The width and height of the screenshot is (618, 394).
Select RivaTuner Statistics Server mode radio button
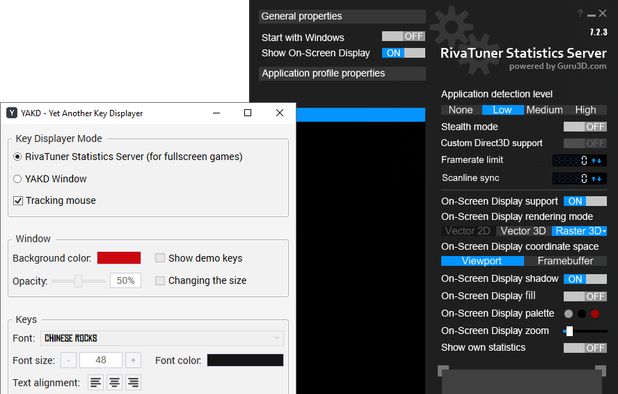pyautogui.click(x=17, y=157)
